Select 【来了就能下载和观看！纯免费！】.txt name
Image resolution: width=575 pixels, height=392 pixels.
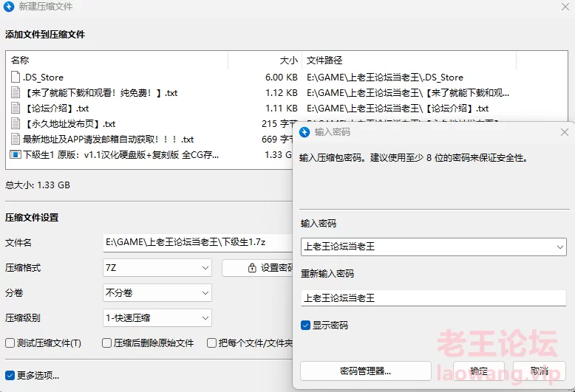(x=100, y=93)
